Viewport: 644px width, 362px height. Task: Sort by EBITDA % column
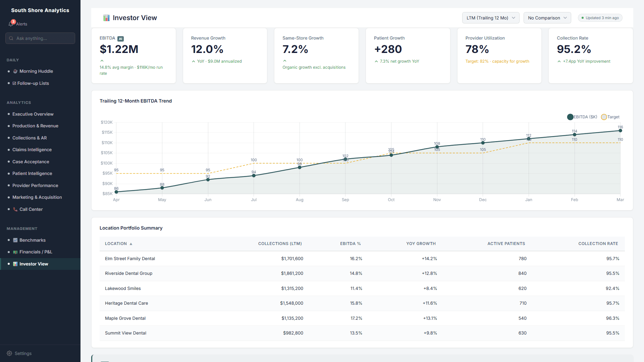(350, 244)
